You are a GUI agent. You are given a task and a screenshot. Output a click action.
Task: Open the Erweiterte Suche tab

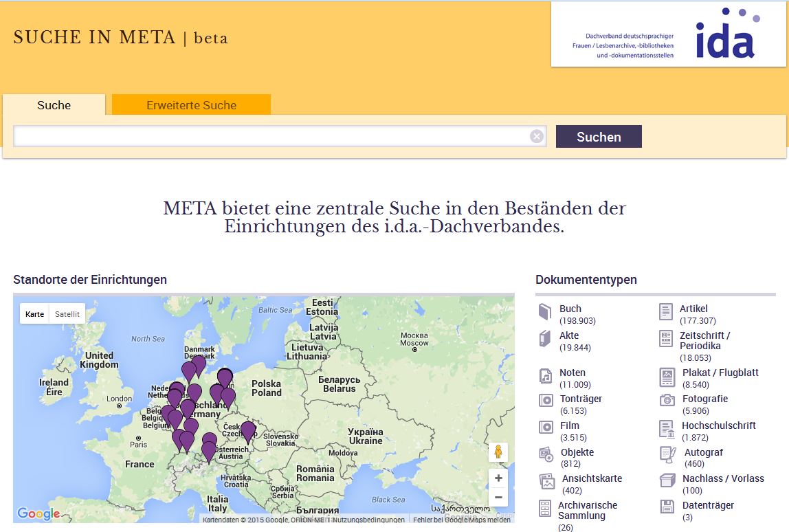pos(191,105)
